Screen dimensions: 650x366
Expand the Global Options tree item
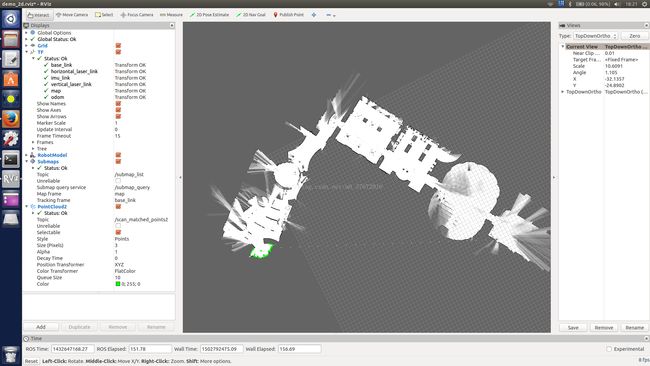pos(27,32)
